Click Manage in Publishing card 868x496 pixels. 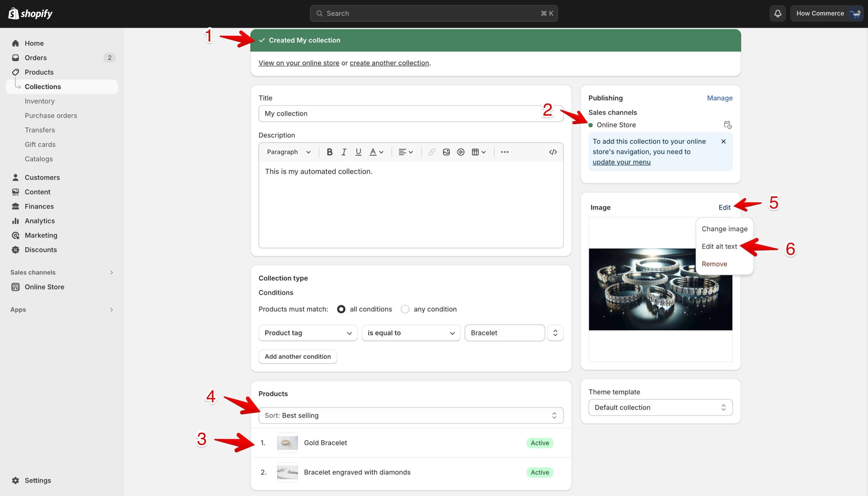coord(719,98)
